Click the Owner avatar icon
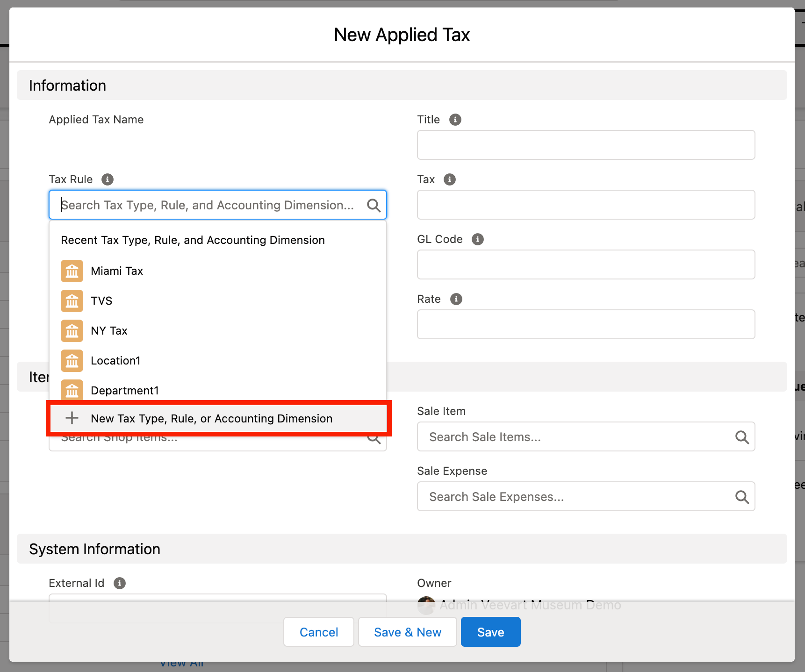The image size is (805, 672). [426, 604]
